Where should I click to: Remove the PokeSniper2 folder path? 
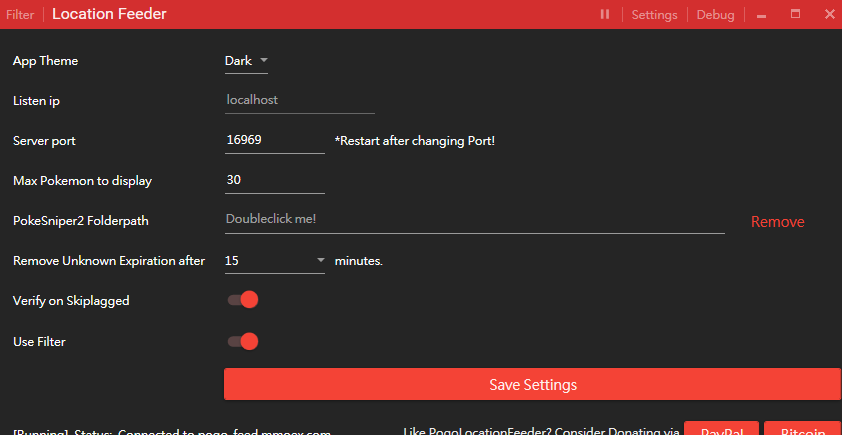(x=777, y=222)
